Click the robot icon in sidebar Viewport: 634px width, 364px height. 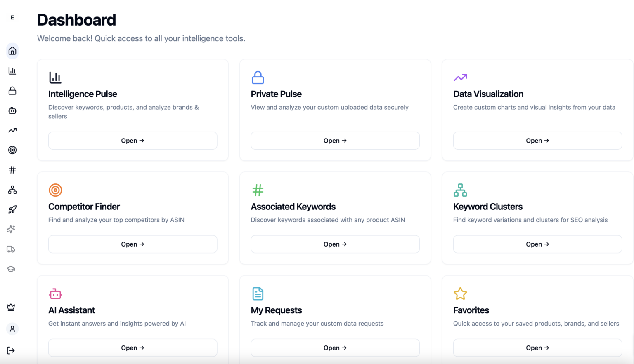pos(12,110)
